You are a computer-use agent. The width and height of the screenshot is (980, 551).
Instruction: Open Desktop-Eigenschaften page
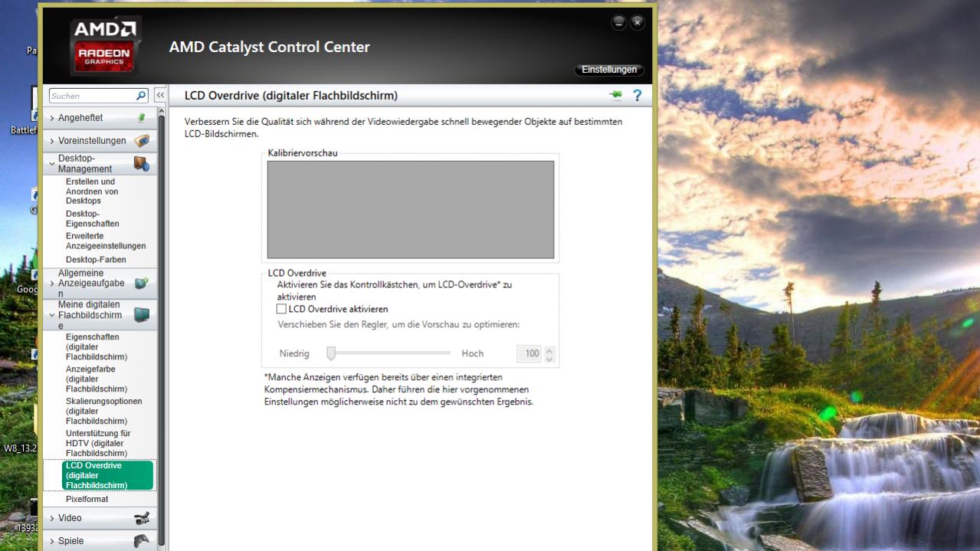[x=93, y=218]
